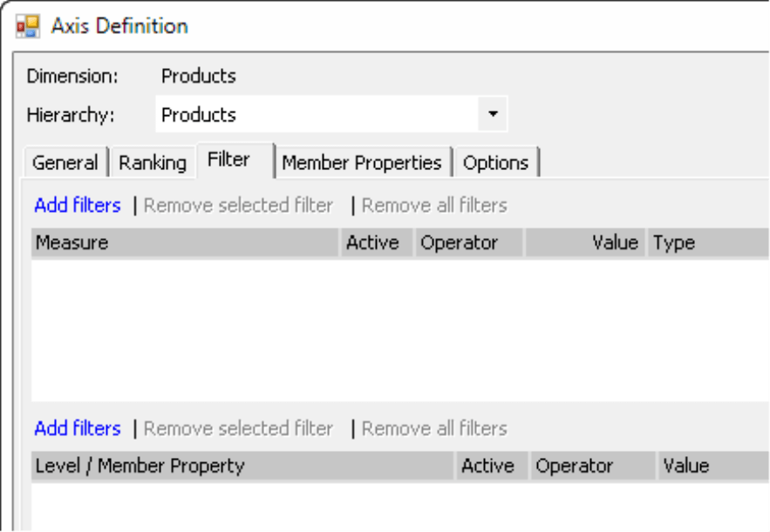Click the Active header in Measure table
770x532 pixels.
pos(377,242)
